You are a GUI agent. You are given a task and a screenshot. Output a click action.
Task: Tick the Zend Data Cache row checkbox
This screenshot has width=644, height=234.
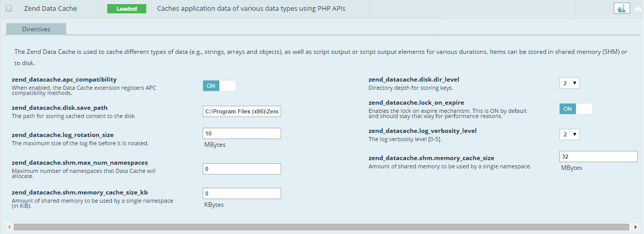9,9
